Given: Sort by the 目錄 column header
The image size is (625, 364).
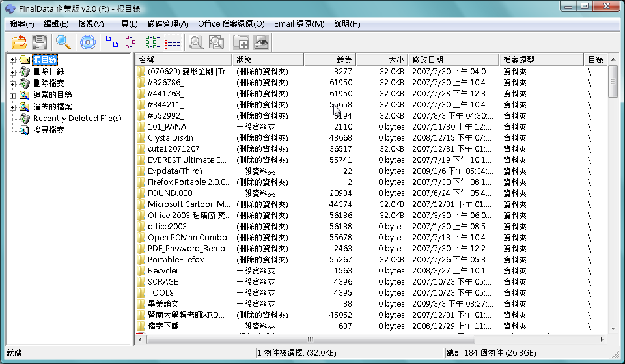Looking at the screenshot, I should (596, 60).
